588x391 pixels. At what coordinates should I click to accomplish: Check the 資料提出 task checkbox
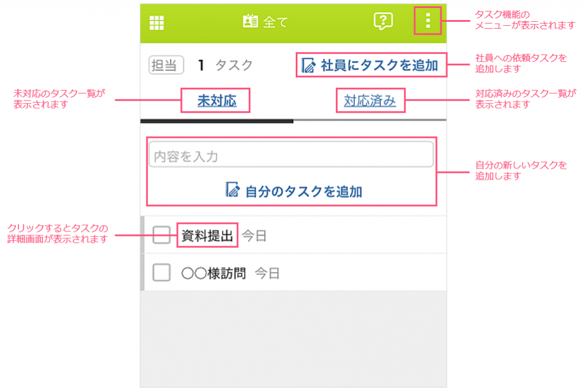tap(161, 235)
